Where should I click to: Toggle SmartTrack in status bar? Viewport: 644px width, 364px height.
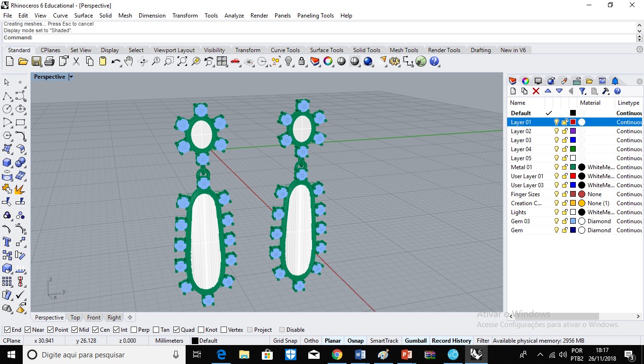tap(384, 341)
